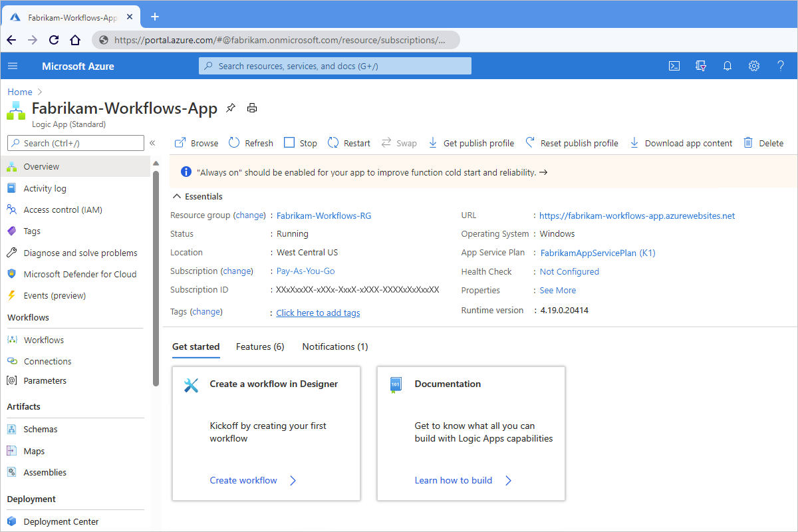
Task: Switch to the Features tab
Action: (x=259, y=346)
